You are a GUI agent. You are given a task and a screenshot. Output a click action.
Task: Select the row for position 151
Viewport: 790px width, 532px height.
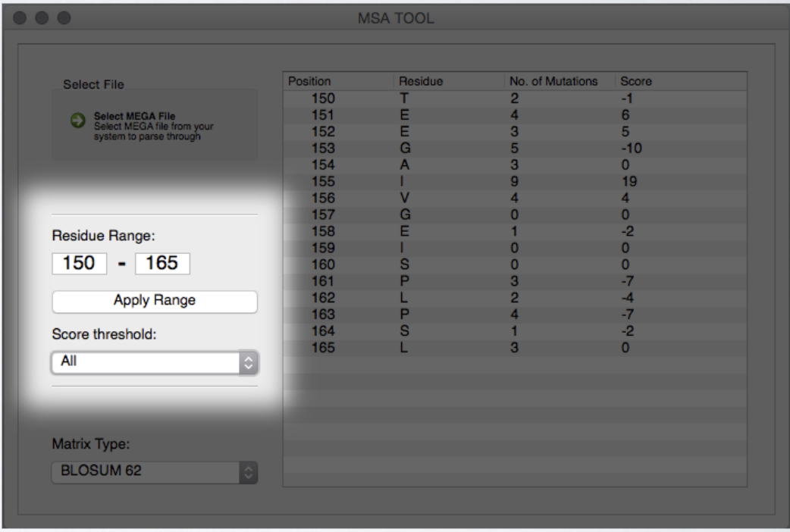coord(515,115)
